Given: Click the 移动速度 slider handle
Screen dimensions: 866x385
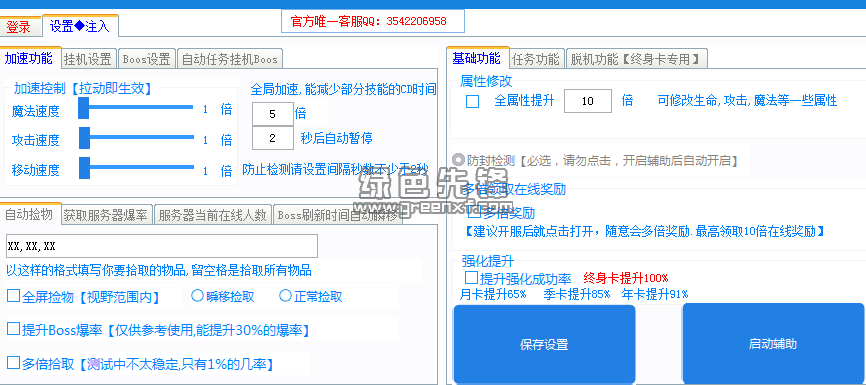Looking at the screenshot, I should [x=84, y=168].
